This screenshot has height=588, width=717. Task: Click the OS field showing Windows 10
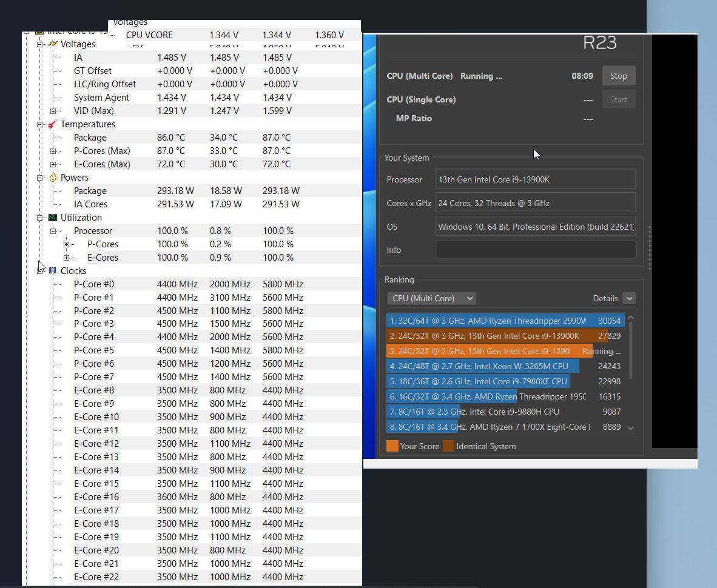(535, 227)
